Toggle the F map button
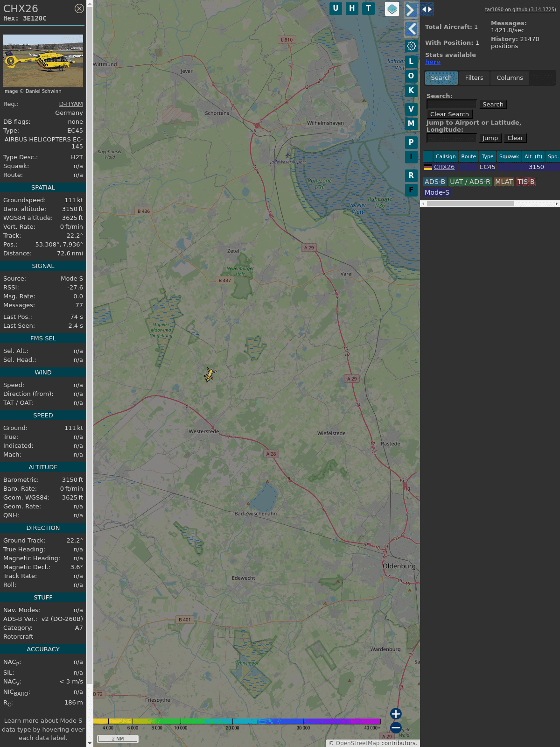This screenshot has height=747, width=560. point(411,190)
